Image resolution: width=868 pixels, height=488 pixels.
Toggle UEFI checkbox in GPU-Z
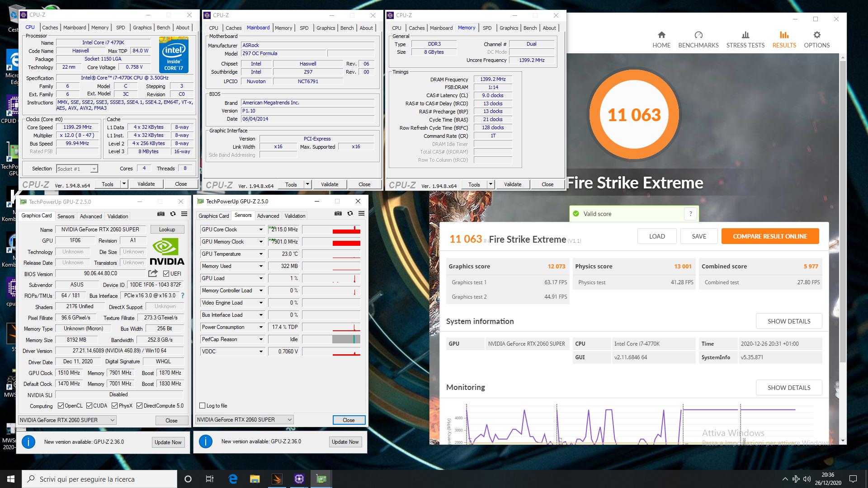pyautogui.click(x=166, y=274)
